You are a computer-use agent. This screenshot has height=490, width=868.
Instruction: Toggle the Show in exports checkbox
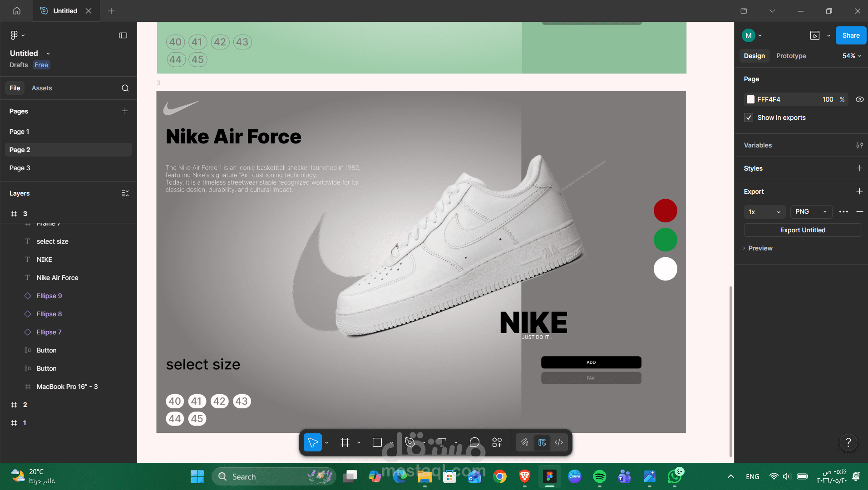coord(749,118)
